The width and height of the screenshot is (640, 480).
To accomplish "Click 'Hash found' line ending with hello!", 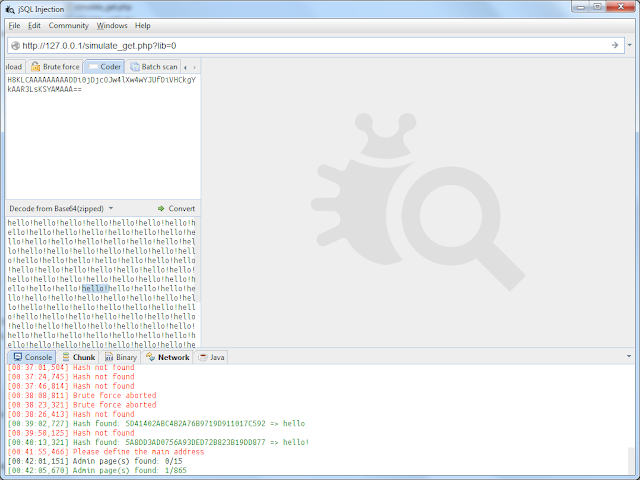I will click(158, 442).
